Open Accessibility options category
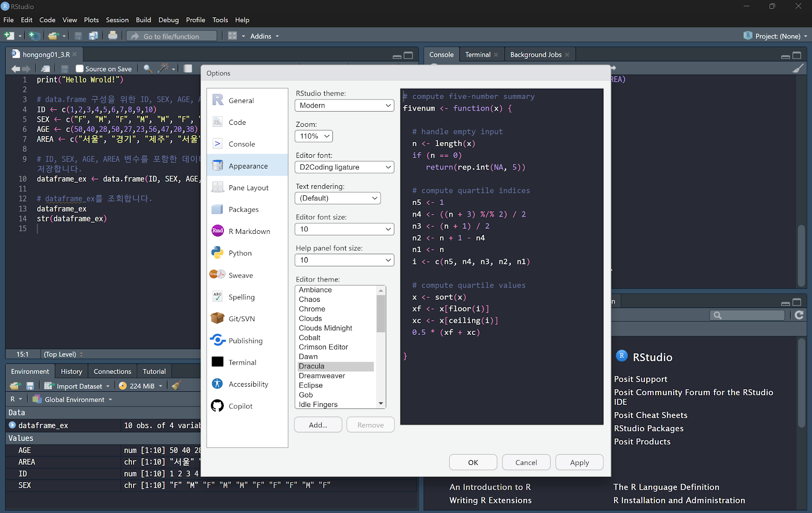 (247, 384)
